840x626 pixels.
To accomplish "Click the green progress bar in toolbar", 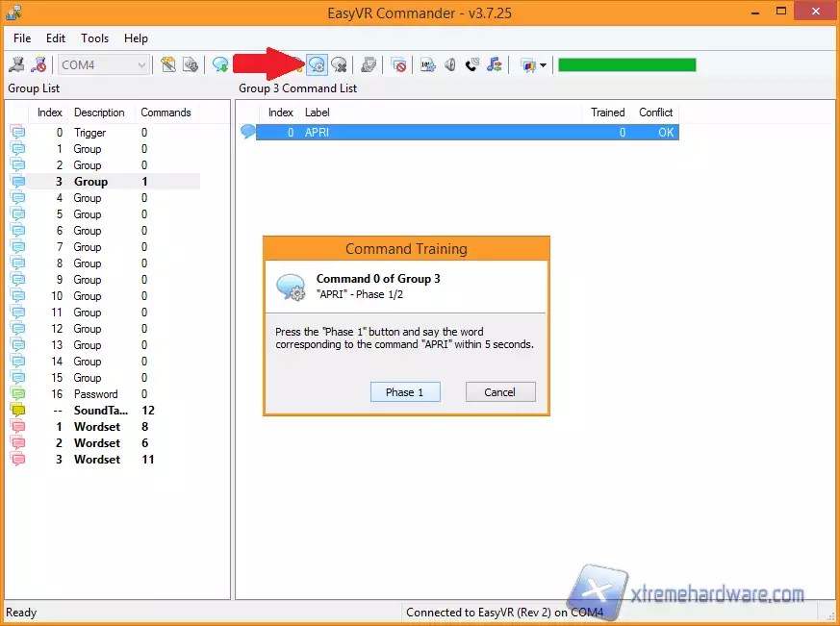I will pyautogui.click(x=626, y=64).
